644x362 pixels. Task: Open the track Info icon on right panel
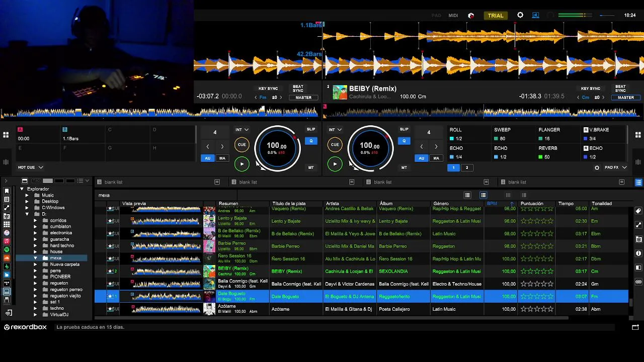point(638,253)
